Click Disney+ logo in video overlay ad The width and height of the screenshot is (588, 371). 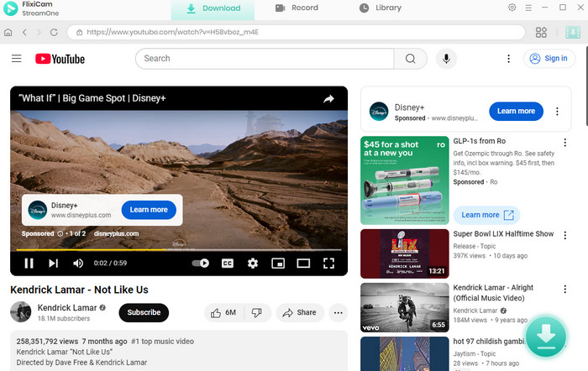click(x=38, y=210)
